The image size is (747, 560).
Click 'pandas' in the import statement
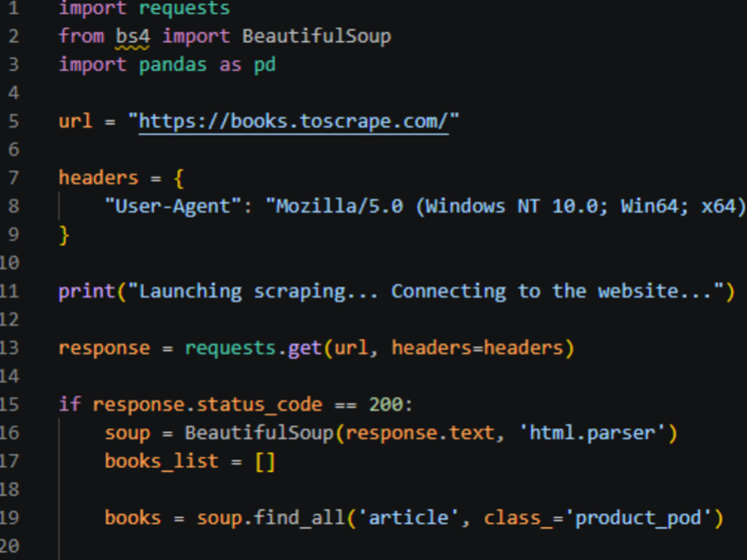click(x=173, y=65)
